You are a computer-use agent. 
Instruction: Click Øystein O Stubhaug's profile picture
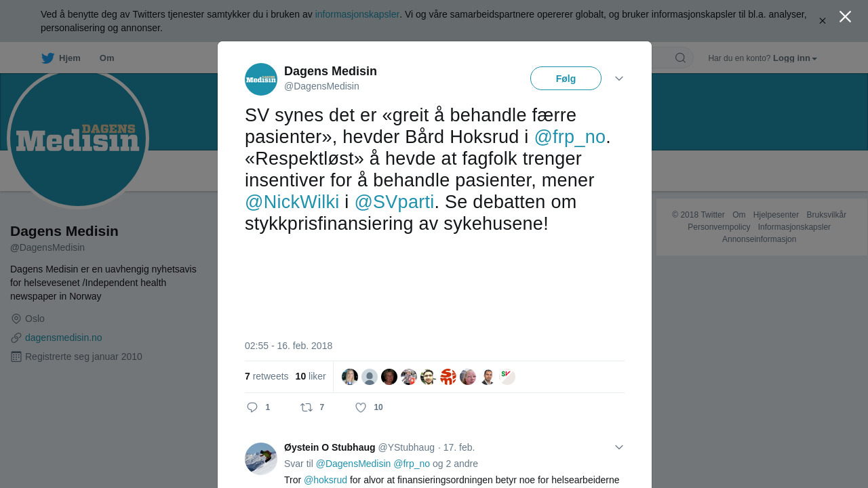coord(261,459)
